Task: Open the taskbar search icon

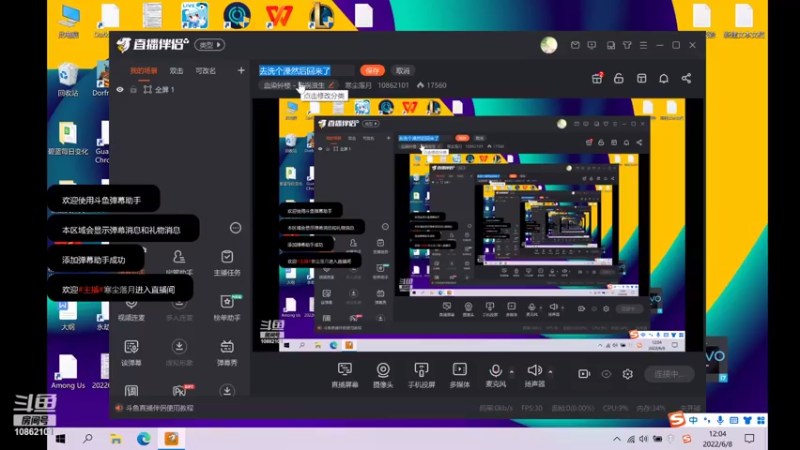Action: point(88,439)
